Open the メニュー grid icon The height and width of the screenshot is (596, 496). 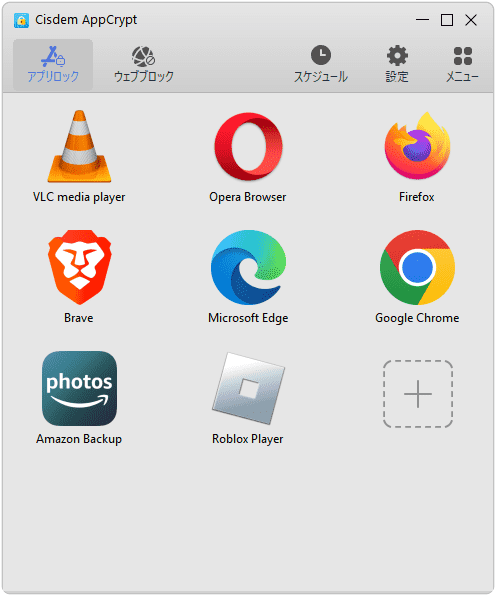pos(462,65)
